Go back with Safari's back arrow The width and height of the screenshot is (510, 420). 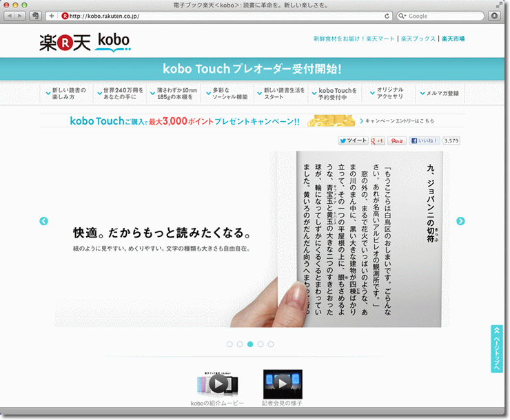(10, 16)
